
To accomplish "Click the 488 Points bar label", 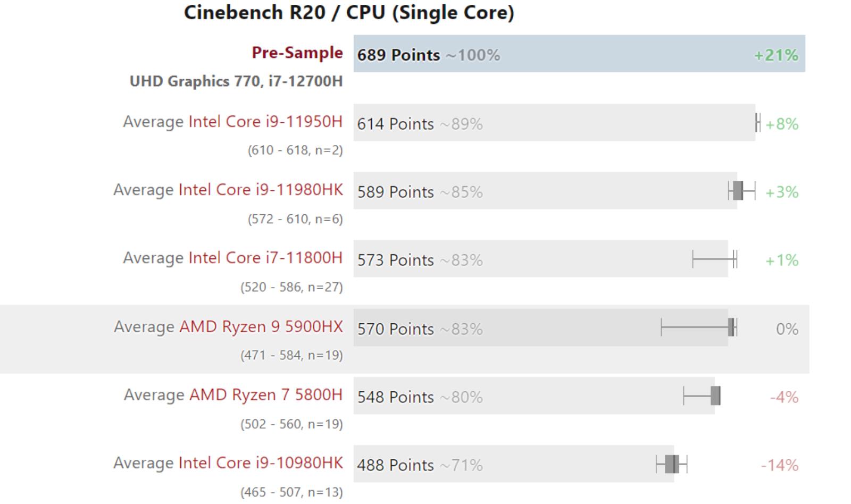I will click(395, 465).
